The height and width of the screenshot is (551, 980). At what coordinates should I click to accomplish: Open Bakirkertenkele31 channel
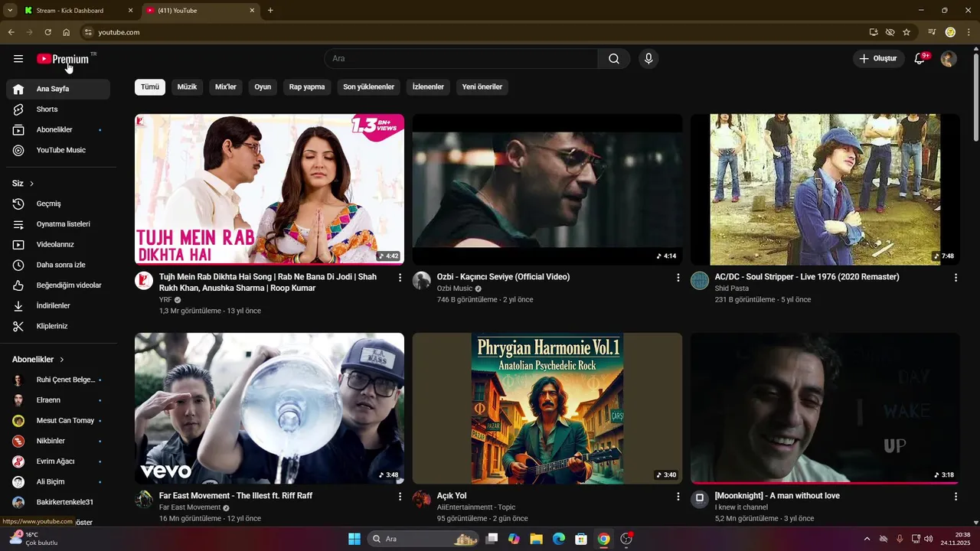pos(58,502)
